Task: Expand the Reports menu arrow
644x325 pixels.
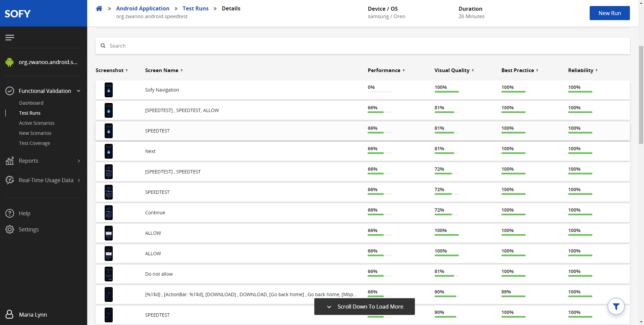Action: [79, 161]
